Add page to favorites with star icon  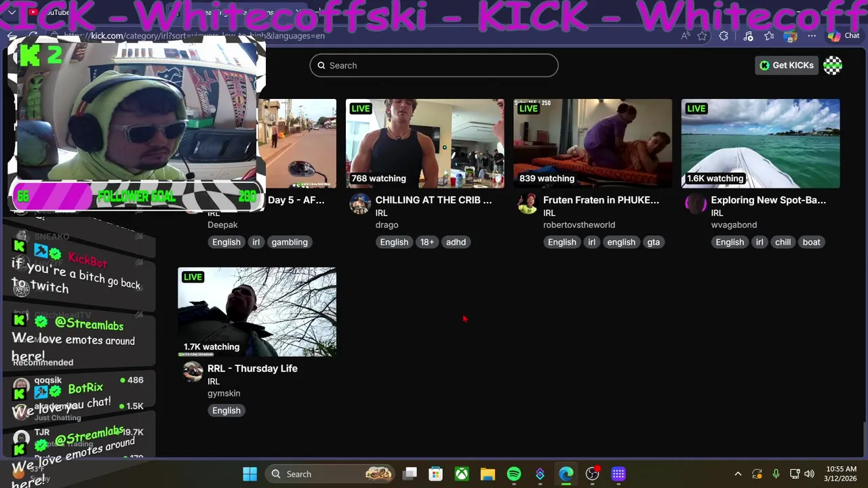[703, 36]
